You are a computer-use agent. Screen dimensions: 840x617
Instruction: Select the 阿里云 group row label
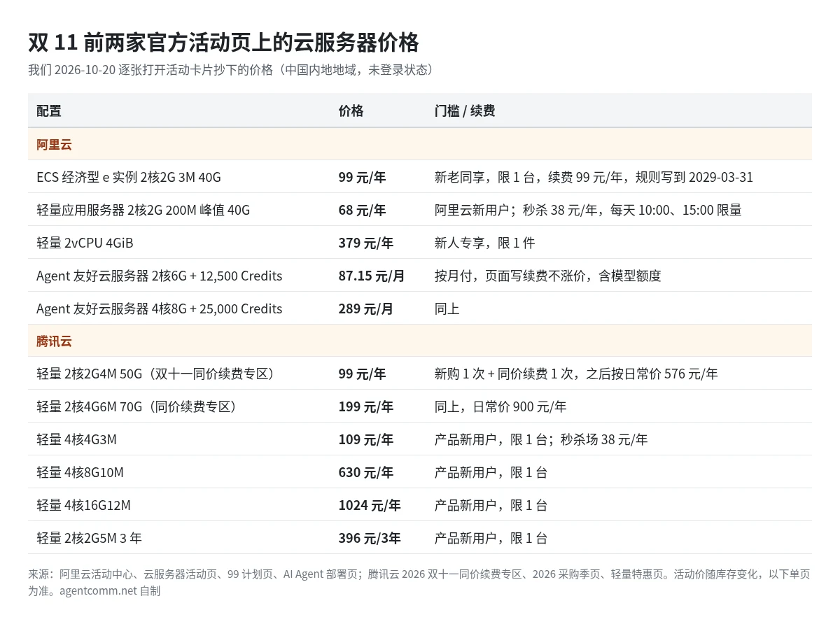55,145
